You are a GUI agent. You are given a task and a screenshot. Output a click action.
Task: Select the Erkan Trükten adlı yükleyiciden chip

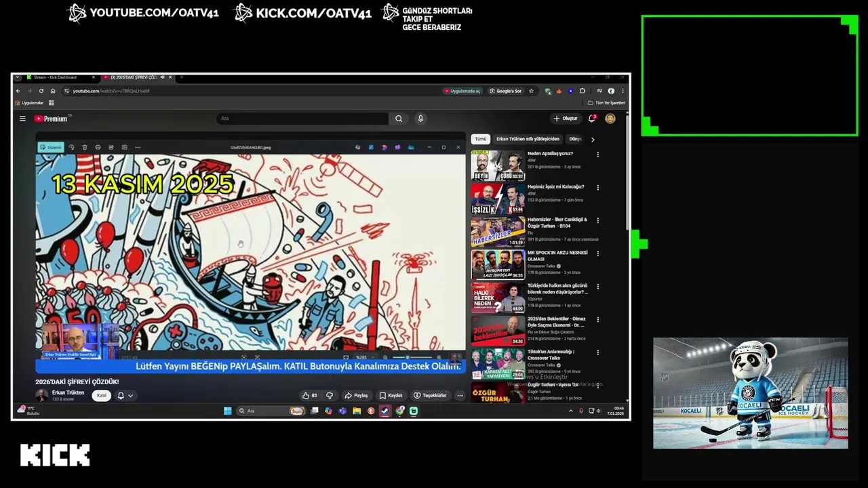click(x=528, y=139)
